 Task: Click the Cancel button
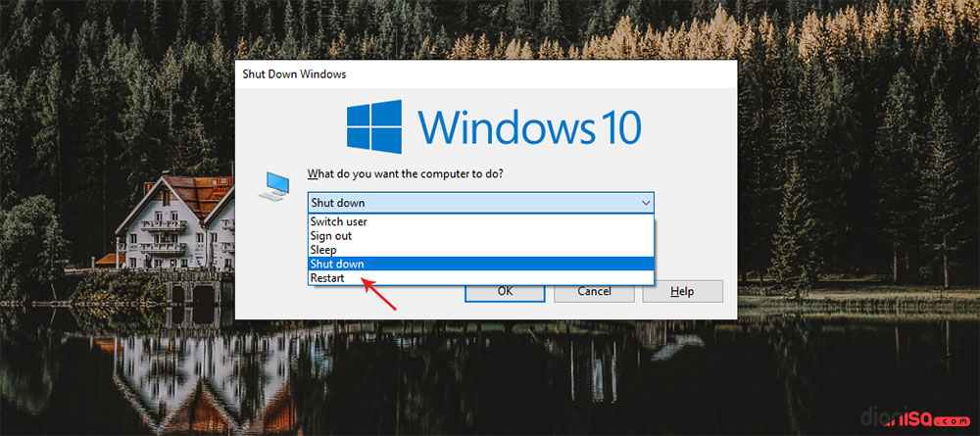[594, 291]
